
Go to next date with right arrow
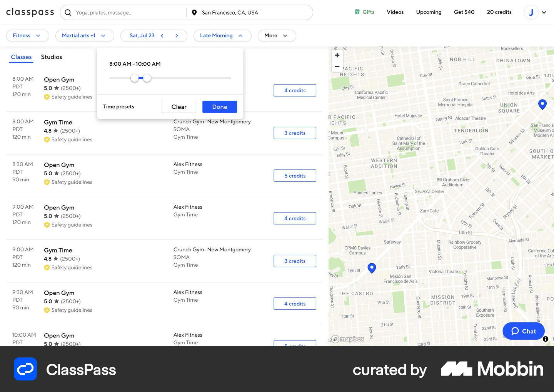pos(177,36)
